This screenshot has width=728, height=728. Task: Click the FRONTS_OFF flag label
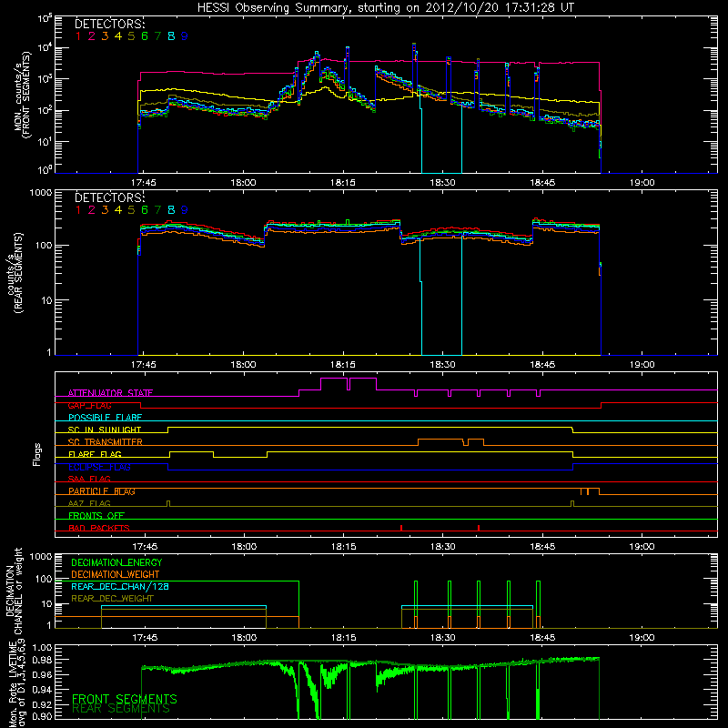click(96, 516)
